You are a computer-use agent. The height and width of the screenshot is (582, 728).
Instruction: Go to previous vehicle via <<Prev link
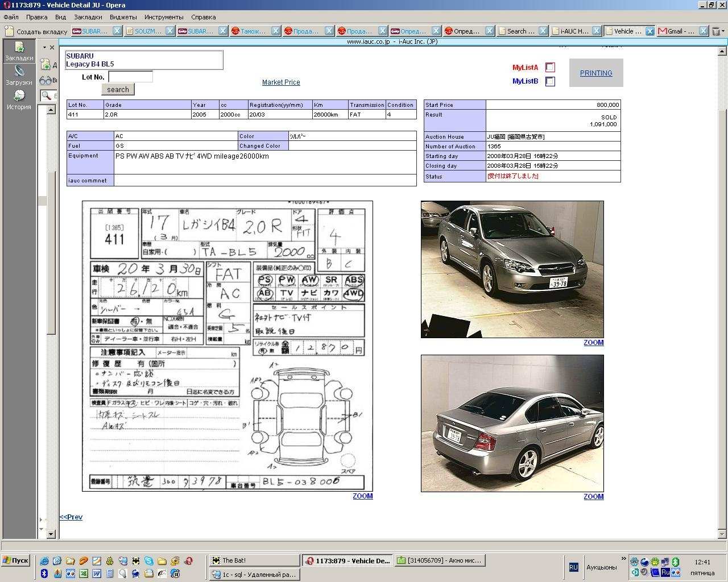(x=71, y=517)
